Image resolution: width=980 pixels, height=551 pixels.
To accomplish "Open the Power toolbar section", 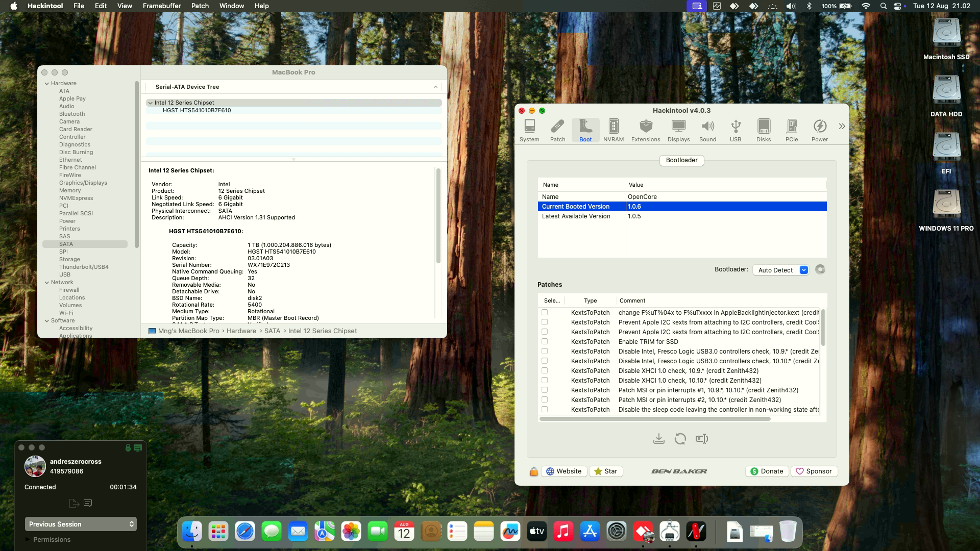I will coord(819,131).
